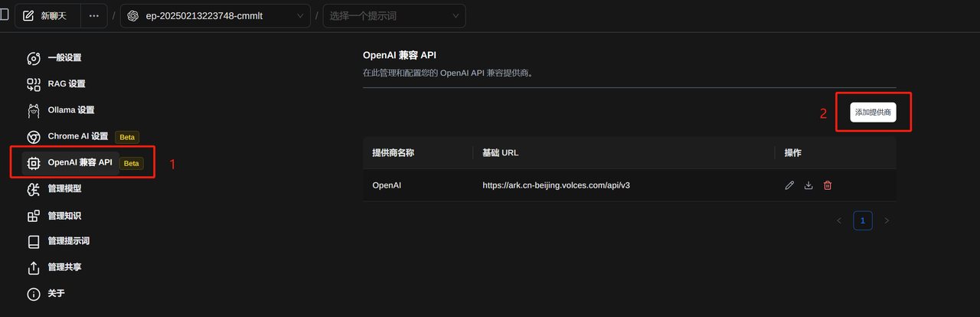Viewport: 980px width, 317px height.
Task: Click the 添加提供商 button
Action: [873, 113]
